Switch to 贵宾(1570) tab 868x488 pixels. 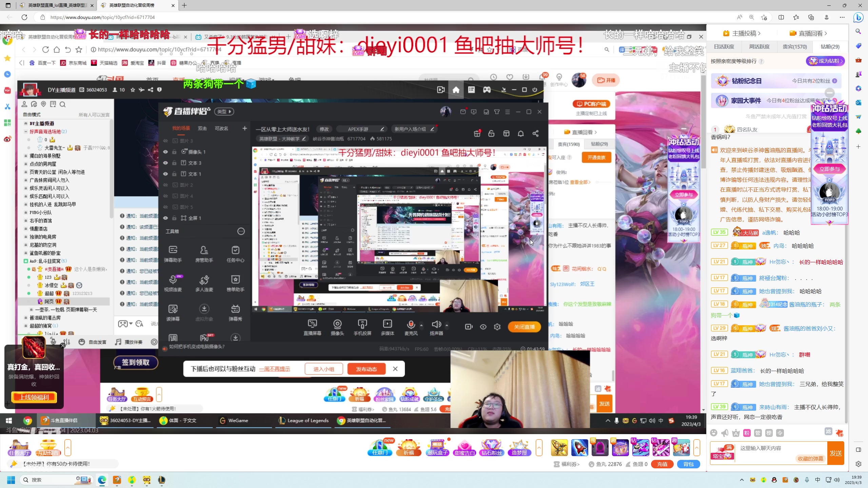[x=794, y=47]
